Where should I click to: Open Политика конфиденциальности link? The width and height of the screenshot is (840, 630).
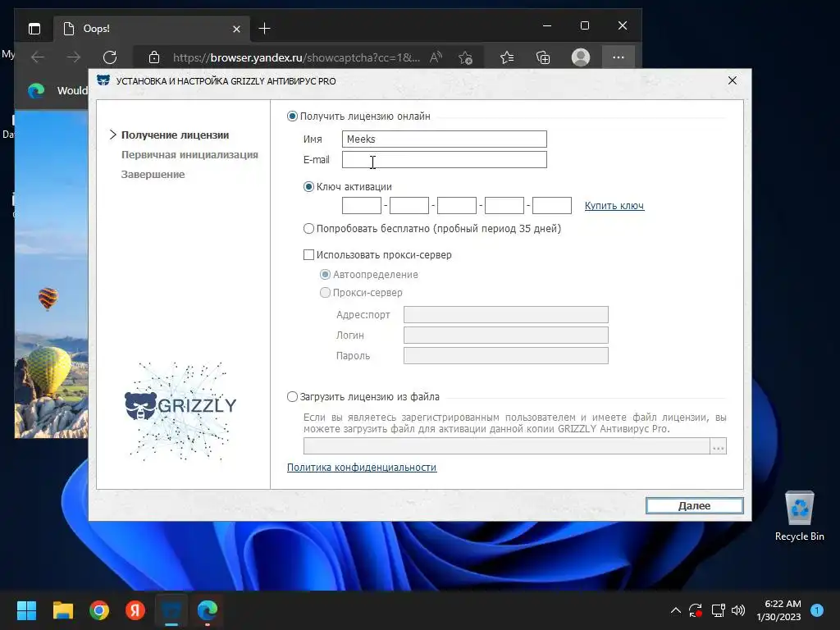[x=362, y=468]
